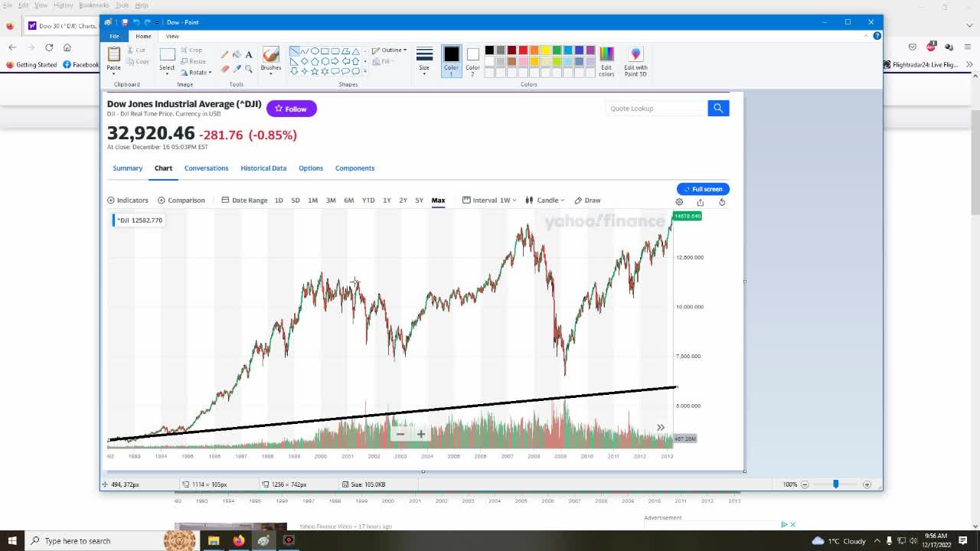Select the Color picker eyedropper tool

point(237,68)
